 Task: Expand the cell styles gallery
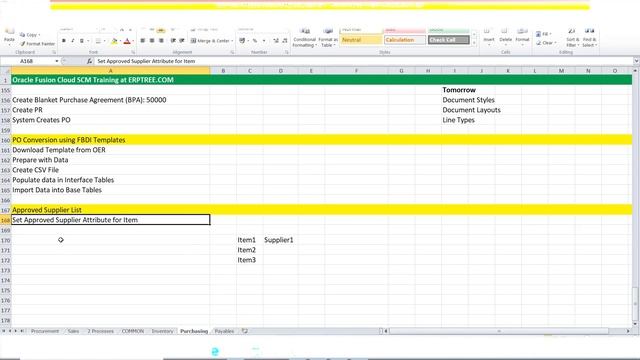pyautogui.click(x=474, y=43)
